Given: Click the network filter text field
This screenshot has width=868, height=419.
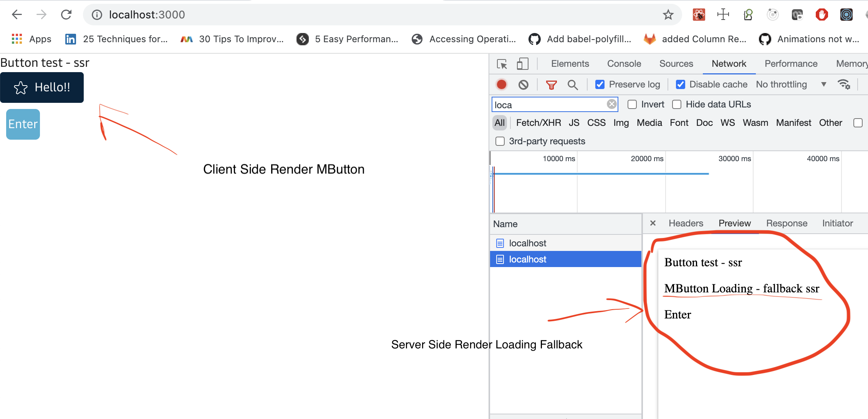Looking at the screenshot, I should click(x=549, y=105).
